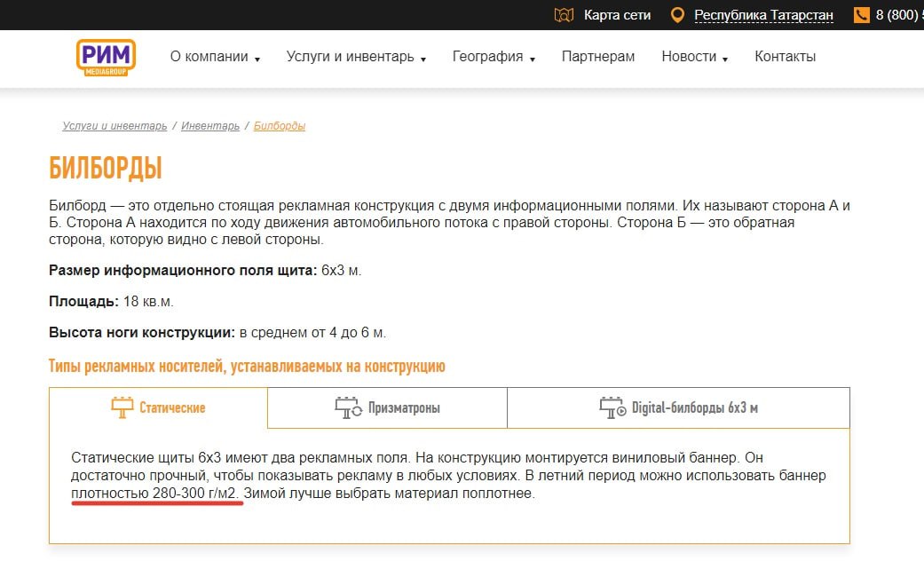Expand the Услуги и инвентарь dropdown arrow
Viewport: 924px width, 577px height.
[x=423, y=59]
